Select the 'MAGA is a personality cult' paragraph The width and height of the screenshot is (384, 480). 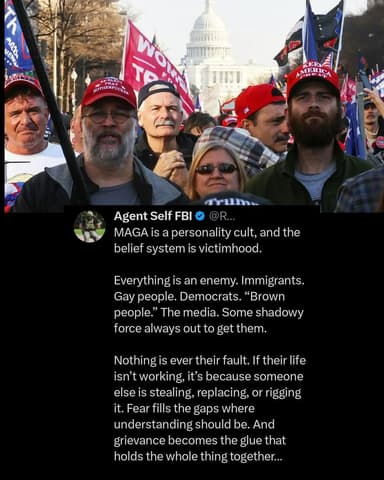207,240
